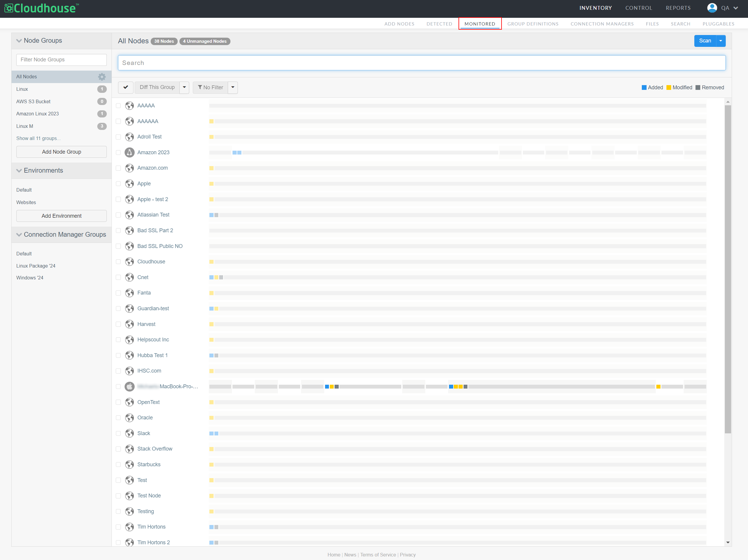Click the globe icon for Starbucks
The height and width of the screenshot is (560, 748).
130,464
